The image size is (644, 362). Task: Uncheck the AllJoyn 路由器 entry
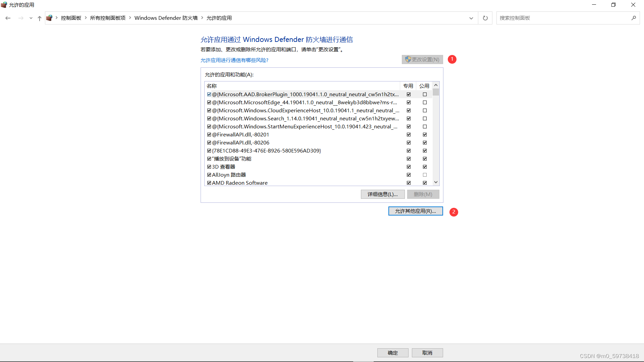coord(209,175)
